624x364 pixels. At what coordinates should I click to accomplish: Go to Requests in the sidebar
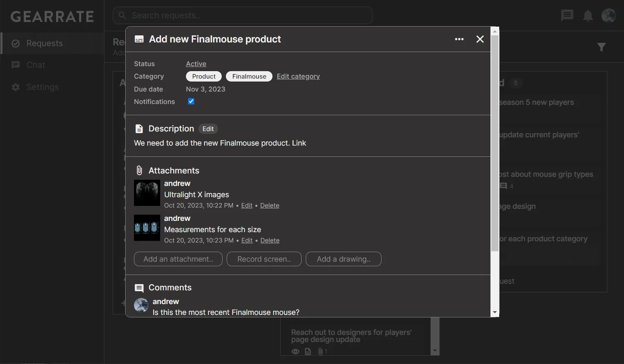click(52, 43)
